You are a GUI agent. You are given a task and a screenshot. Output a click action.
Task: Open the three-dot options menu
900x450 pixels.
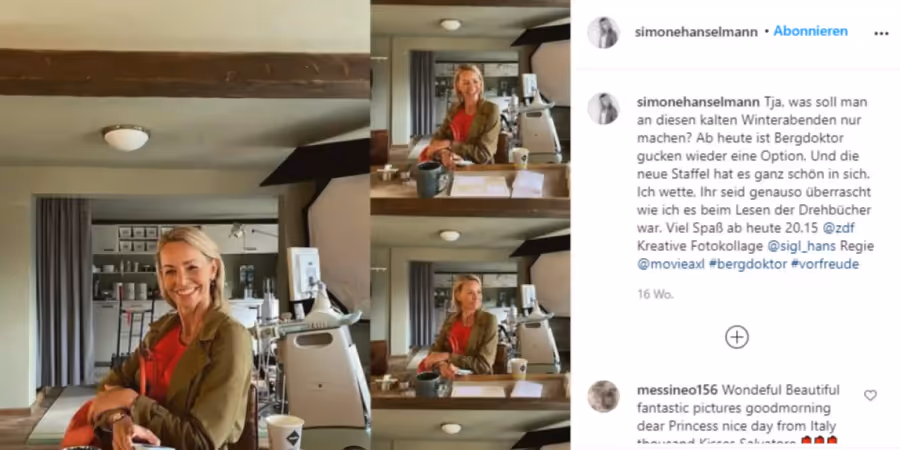[x=881, y=33]
